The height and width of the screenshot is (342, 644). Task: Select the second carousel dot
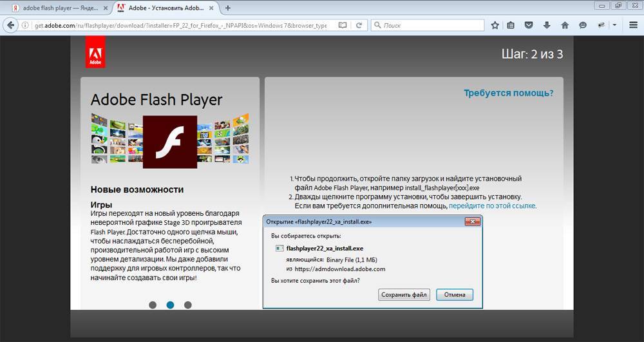click(x=170, y=305)
